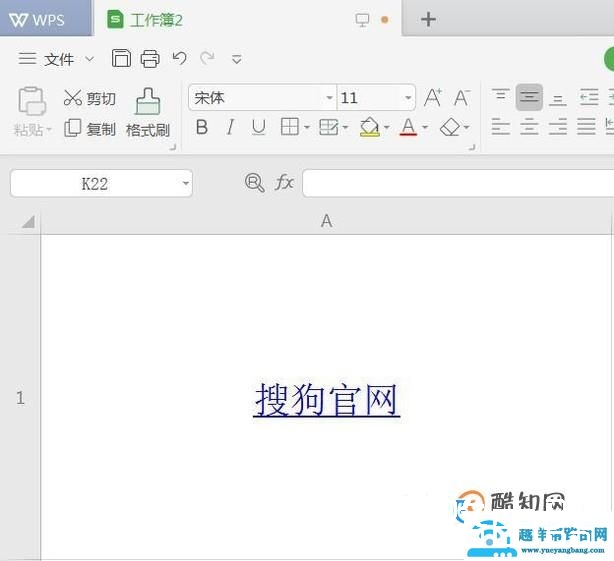Open font color dropdown arrow
The image size is (614, 561).
[x=425, y=127]
